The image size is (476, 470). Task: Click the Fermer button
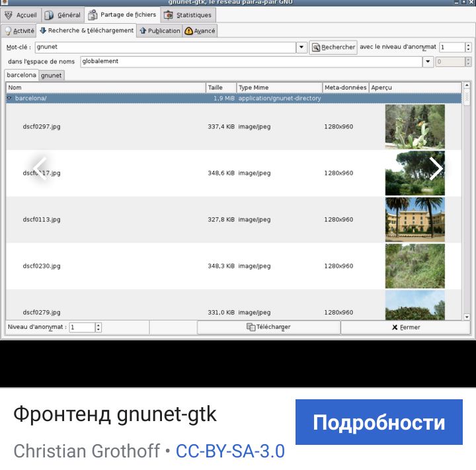[x=405, y=327]
